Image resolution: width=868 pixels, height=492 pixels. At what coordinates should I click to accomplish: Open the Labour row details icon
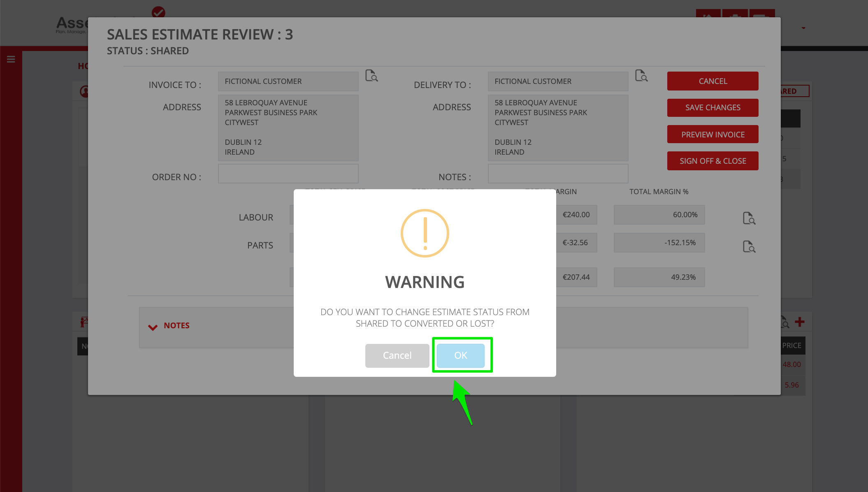coord(749,218)
